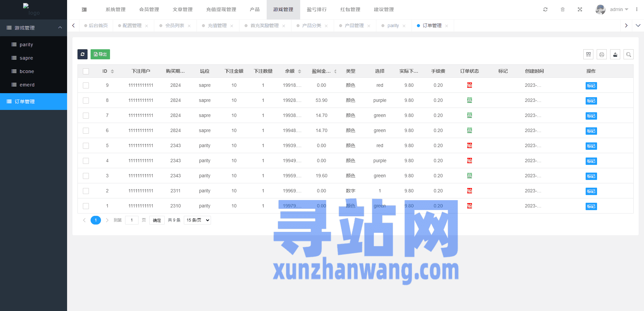Sort table by ID column arrows
This screenshot has width=644, height=311.
point(112,71)
